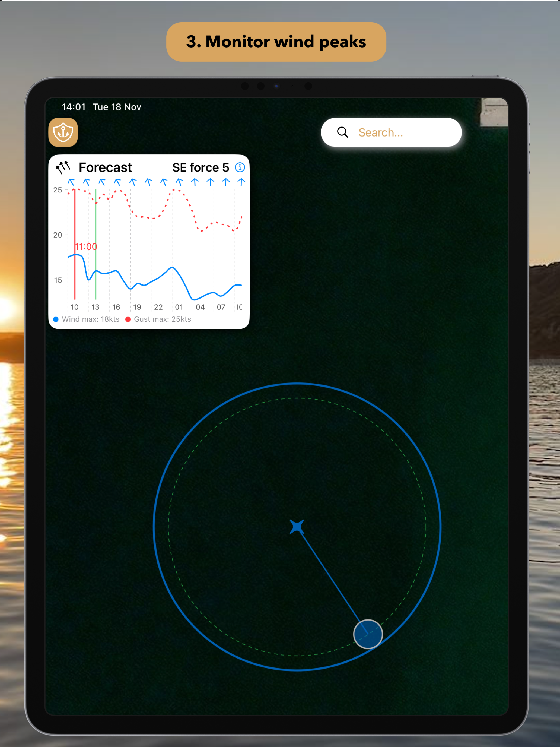Select the boat position circle on radius
This screenshot has height=747, width=560.
(x=368, y=634)
